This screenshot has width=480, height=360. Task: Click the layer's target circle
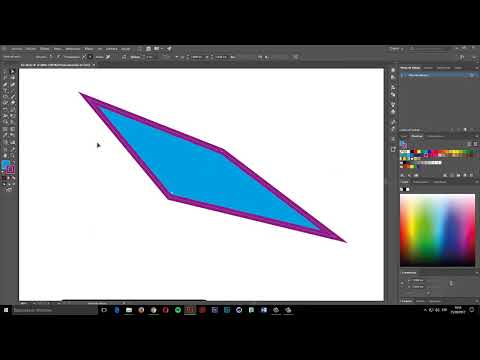471,75
